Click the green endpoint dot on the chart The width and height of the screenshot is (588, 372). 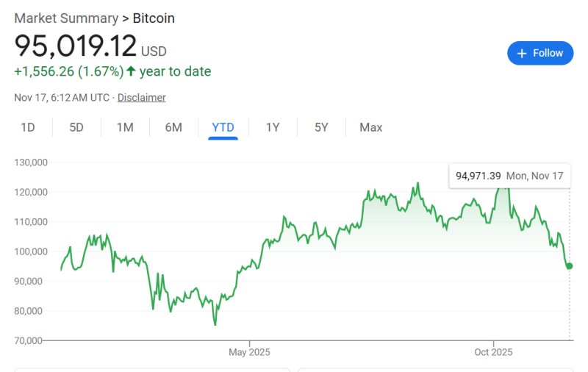(x=570, y=266)
